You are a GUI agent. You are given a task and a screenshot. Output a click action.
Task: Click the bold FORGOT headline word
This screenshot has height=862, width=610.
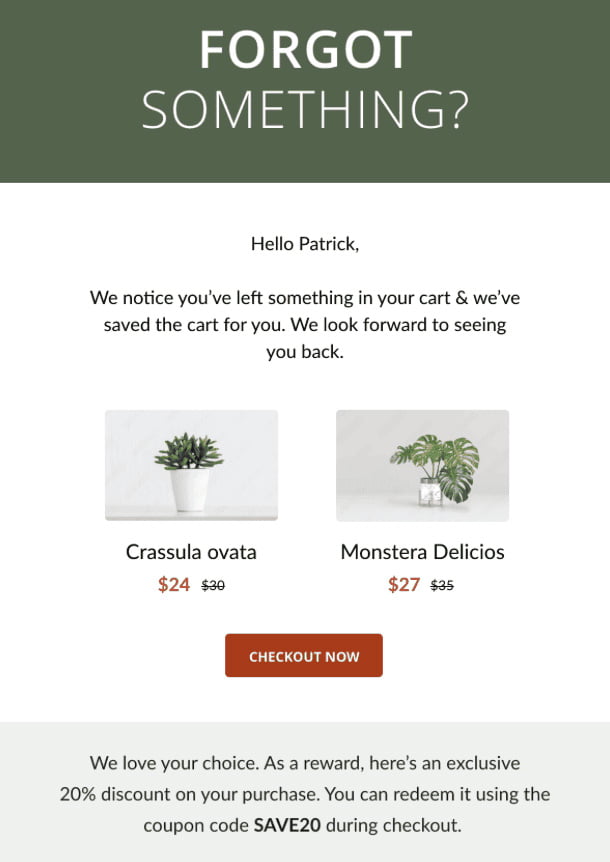pos(306,49)
